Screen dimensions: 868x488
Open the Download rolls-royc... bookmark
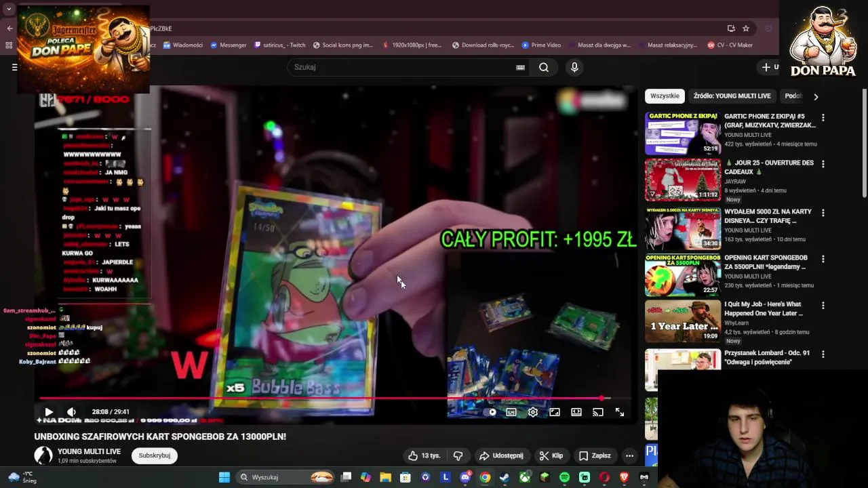tap(483, 45)
